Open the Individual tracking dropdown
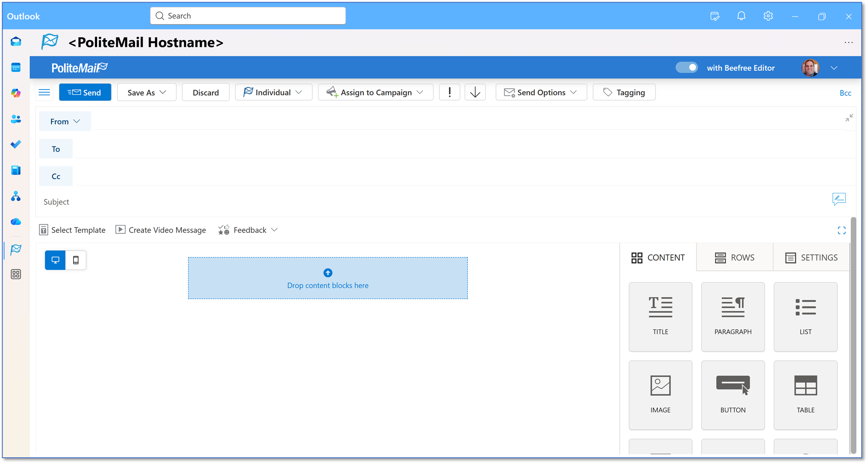Screen dimensions: 868x464 [274, 92]
